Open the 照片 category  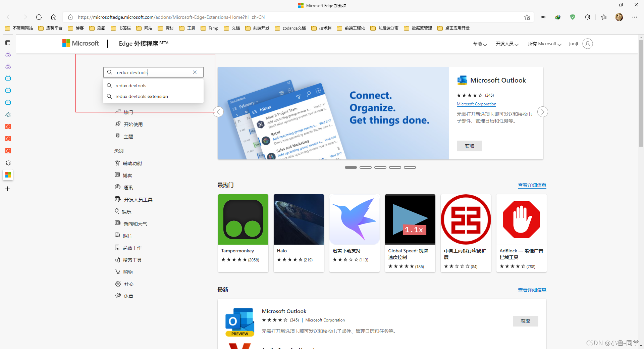point(124,236)
